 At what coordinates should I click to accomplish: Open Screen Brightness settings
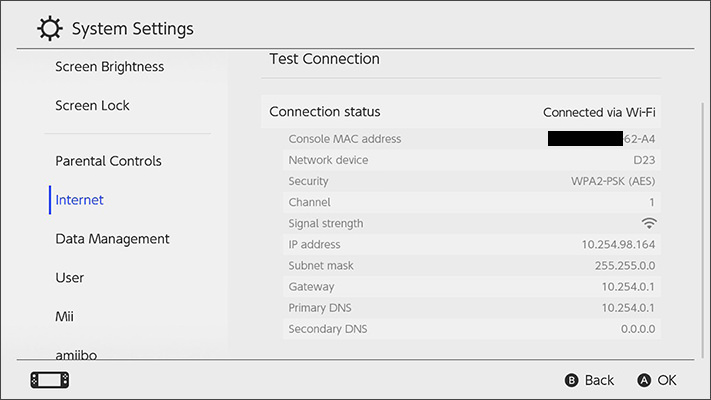(110, 67)
